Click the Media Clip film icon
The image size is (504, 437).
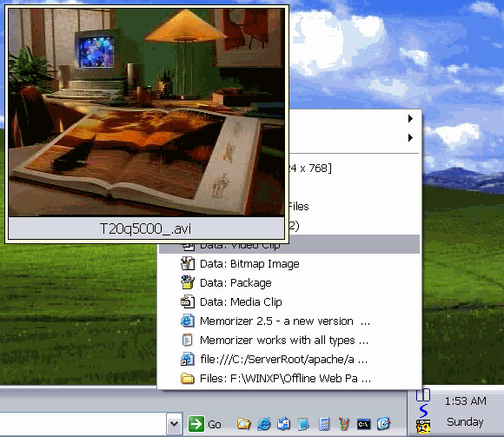click(x=188, y=301)
